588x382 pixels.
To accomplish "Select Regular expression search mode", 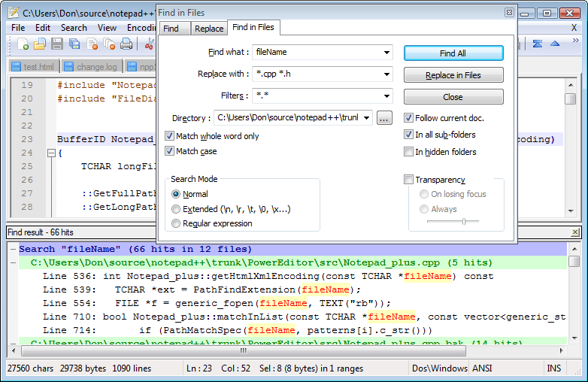I will 176,223.
